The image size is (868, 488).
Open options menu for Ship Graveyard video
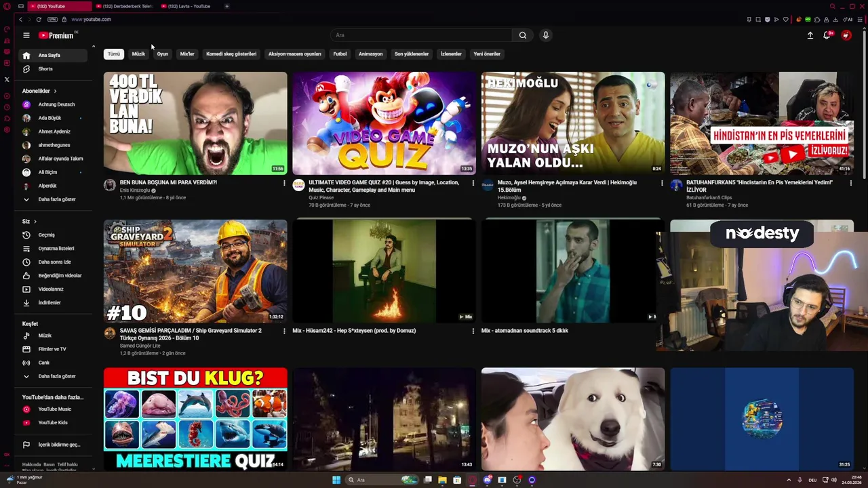[284, 331]
